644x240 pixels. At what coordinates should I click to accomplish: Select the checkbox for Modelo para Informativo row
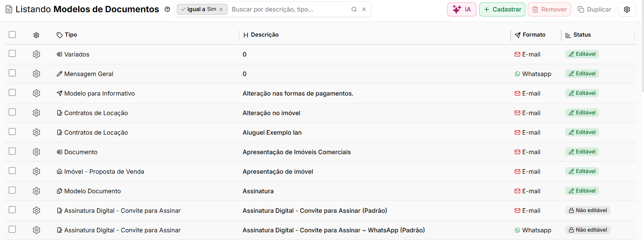click(x=12, y=92)
